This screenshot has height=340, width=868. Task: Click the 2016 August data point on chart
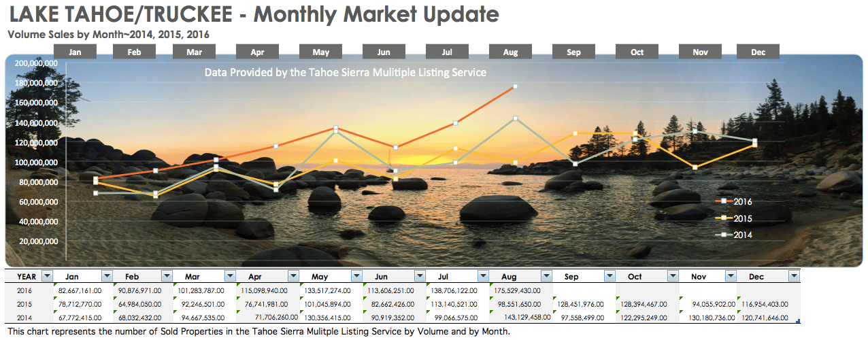[x=516, y=86]
